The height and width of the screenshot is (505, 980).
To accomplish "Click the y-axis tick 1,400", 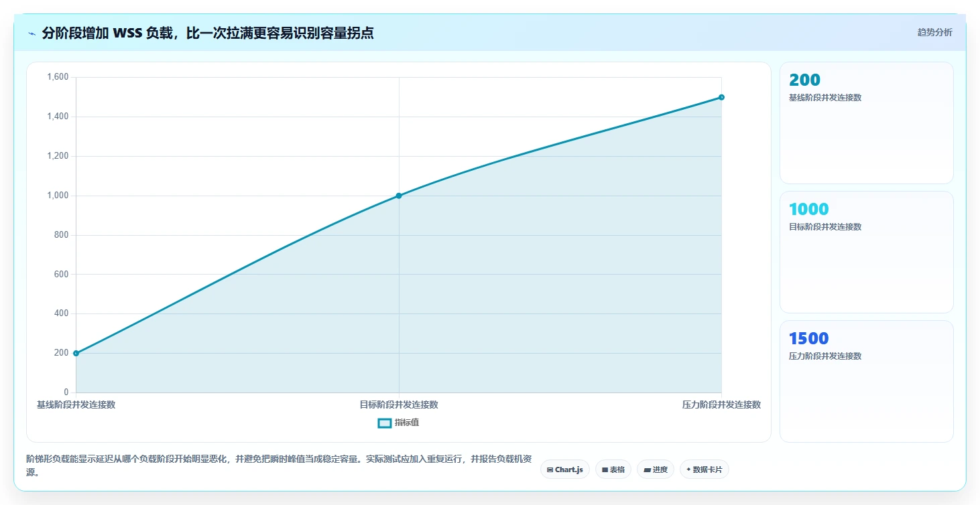I will click(58, 117).
